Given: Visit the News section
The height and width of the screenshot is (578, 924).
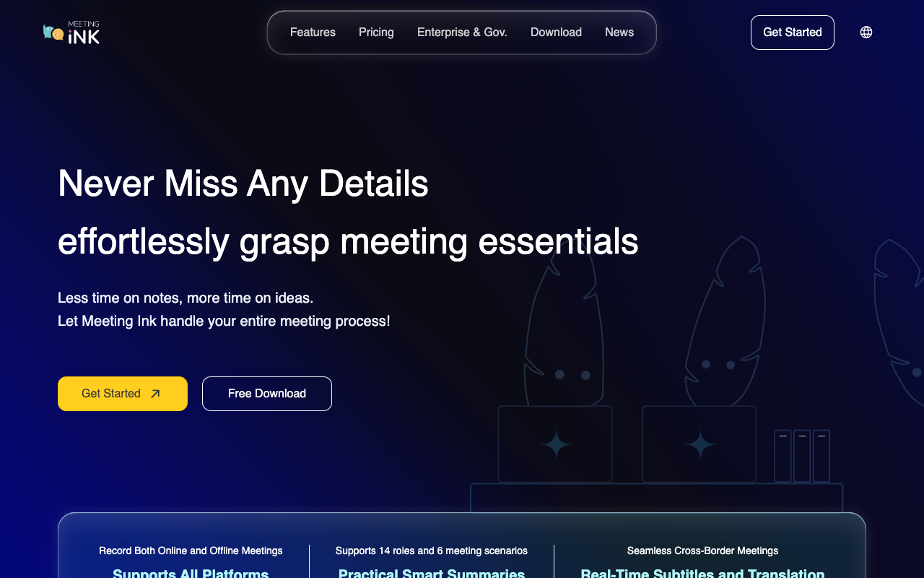Looking at the screenshot, I should coord(619,33).
